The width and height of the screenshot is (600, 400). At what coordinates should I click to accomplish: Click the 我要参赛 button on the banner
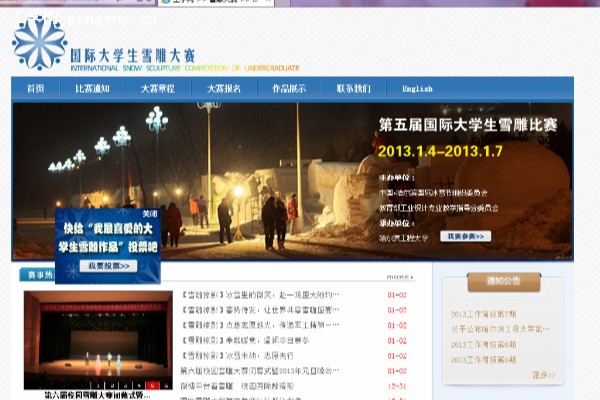[465, 237]
